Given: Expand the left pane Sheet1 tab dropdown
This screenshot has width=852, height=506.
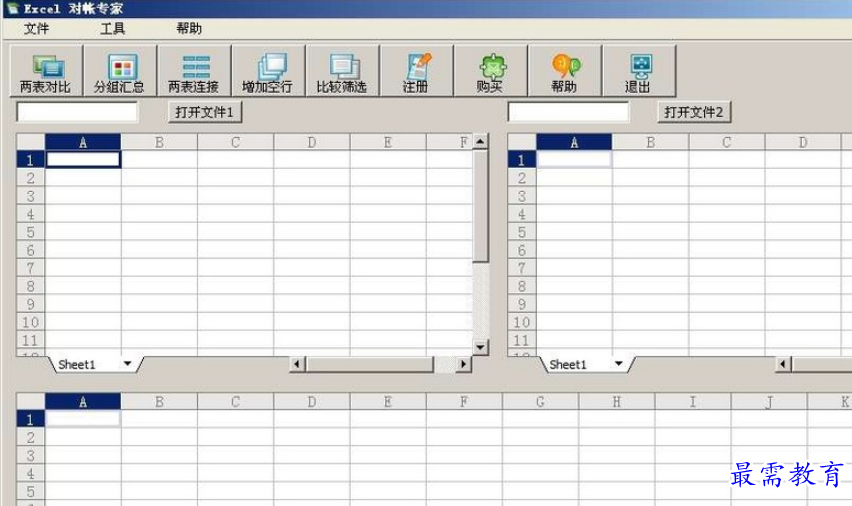Looking at the screenshot, I should click(x=127, y=365).
